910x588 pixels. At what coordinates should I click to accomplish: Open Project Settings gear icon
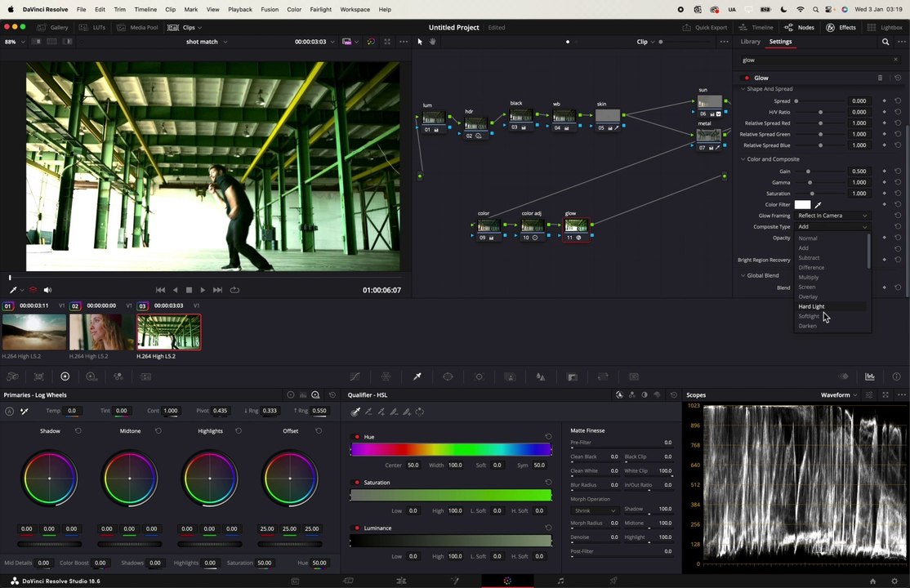click(894, 581)
